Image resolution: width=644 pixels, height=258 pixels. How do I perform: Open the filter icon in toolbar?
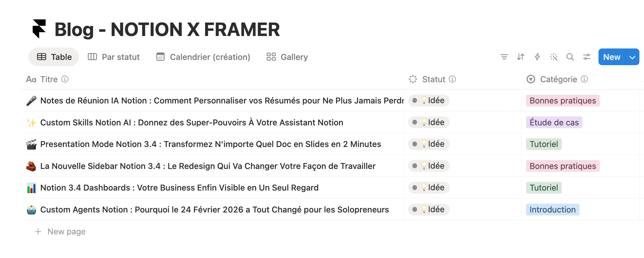[504, 57]
